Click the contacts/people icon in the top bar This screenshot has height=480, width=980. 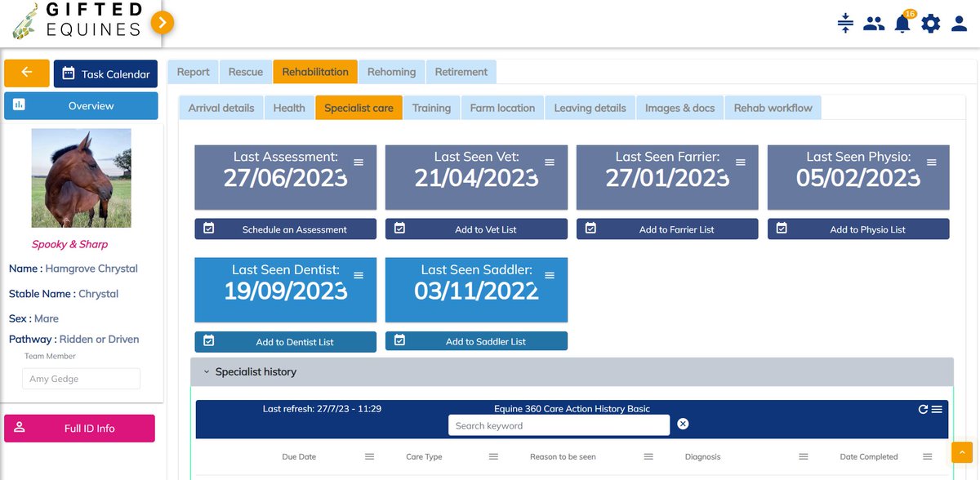point(873,24)
